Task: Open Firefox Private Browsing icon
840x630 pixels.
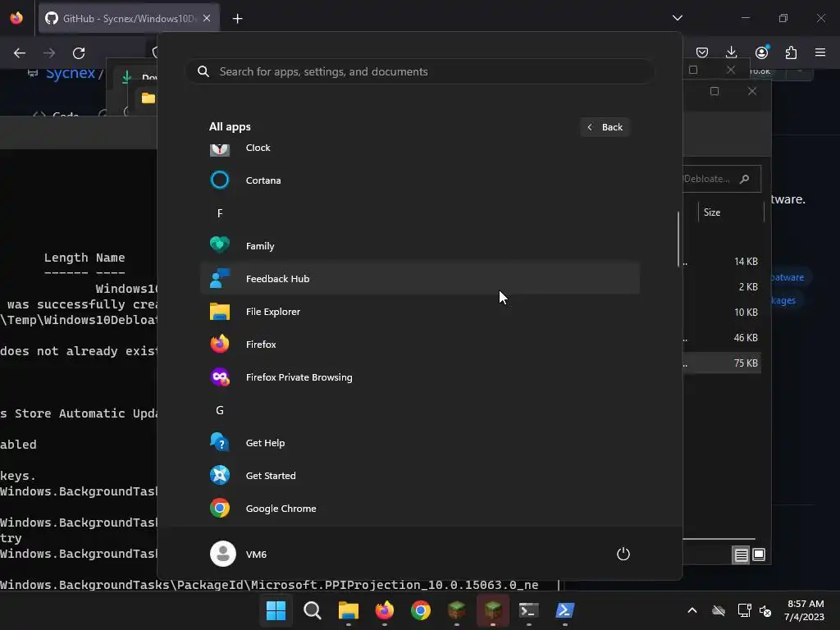Action: point(220,377)
